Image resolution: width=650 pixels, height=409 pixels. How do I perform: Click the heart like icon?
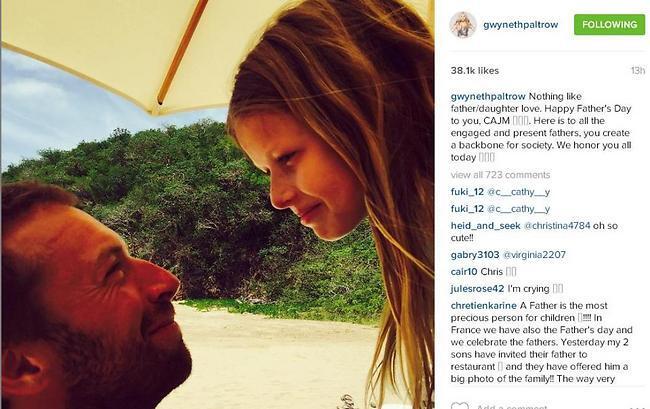click(459, 406)
